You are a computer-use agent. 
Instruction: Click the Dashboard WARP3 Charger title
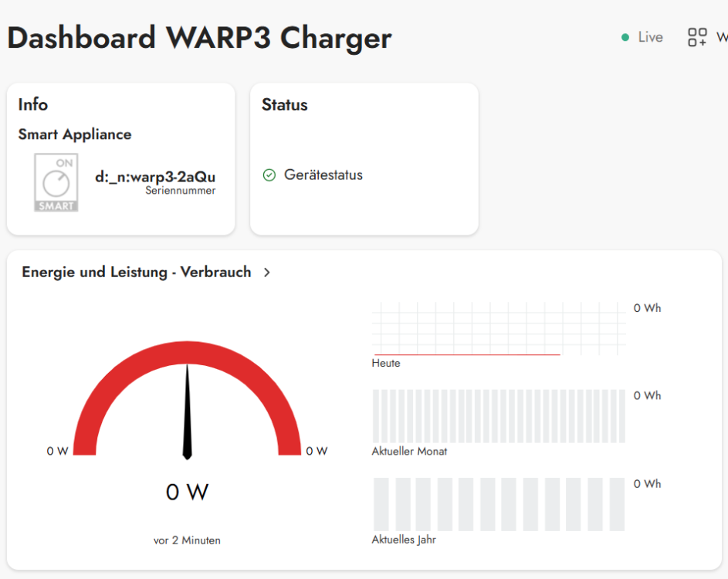200,38
